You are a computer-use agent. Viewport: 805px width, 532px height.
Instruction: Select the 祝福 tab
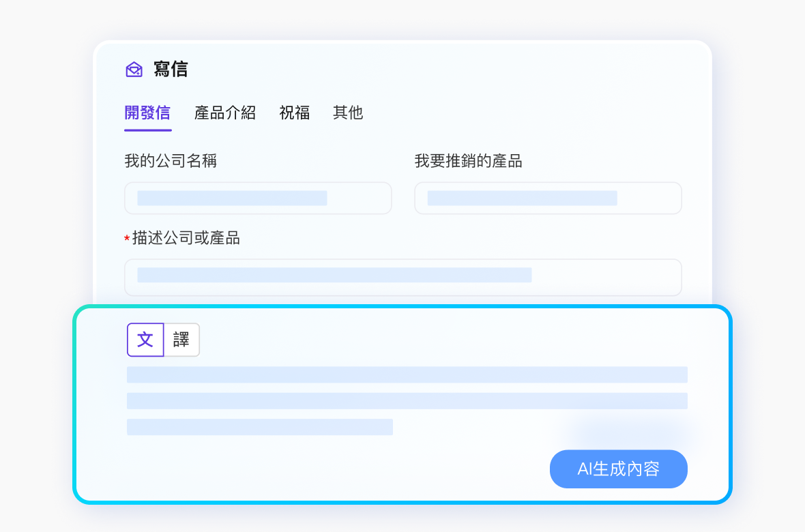(294, 113)
